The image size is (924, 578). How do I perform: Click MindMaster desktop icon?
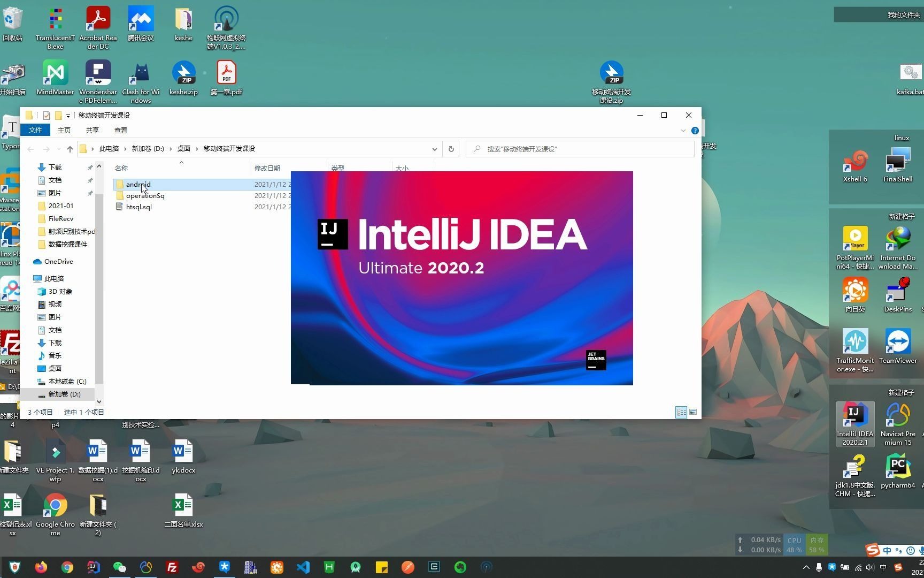tap(55, 78)
